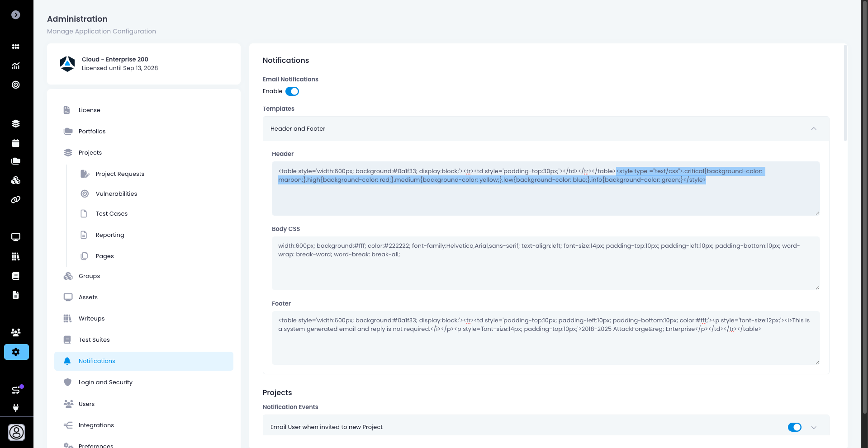Expand the left navigation sidebar arrow
The image size is (868, 448).
[x=16, y=15]
